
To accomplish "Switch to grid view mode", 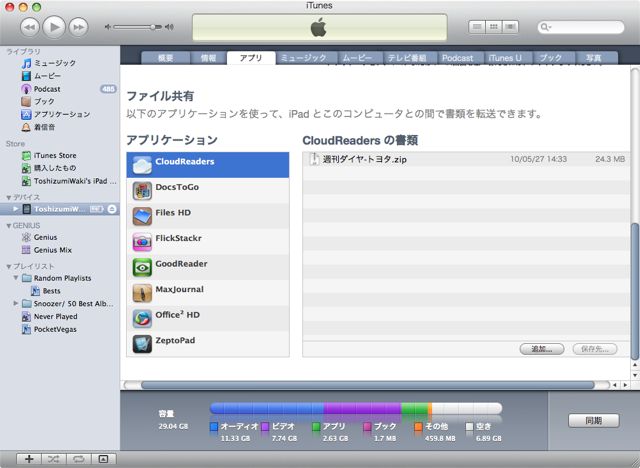I will pos(493,27).
